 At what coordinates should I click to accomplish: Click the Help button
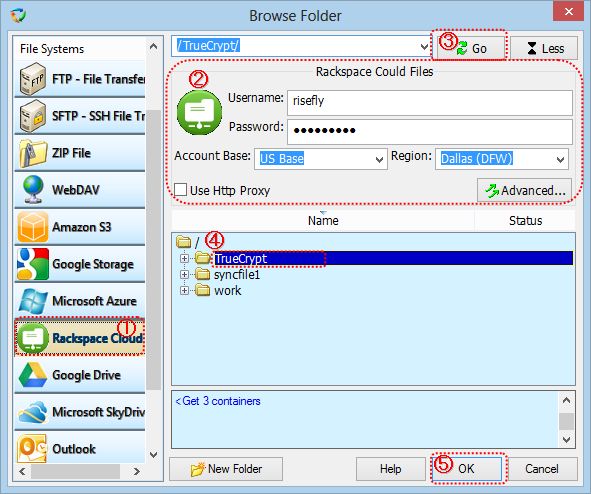pos(390,469)
